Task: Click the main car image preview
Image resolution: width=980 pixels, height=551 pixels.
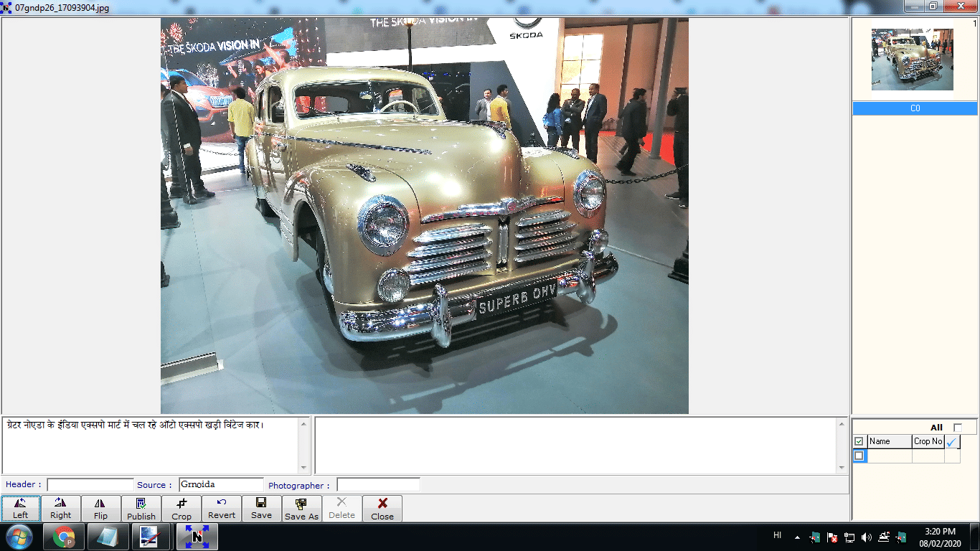Action: click(x=425, y=215)
